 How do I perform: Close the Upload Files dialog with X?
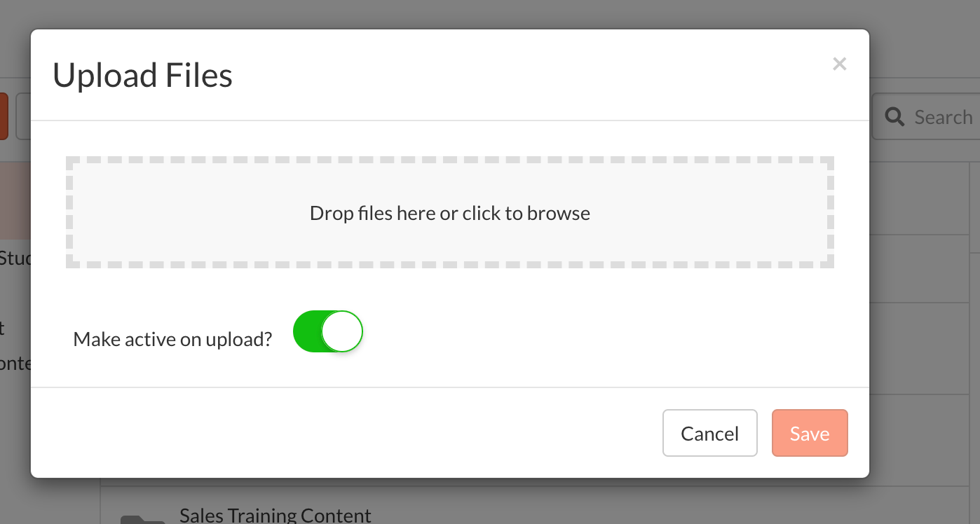tap(839, 64)
